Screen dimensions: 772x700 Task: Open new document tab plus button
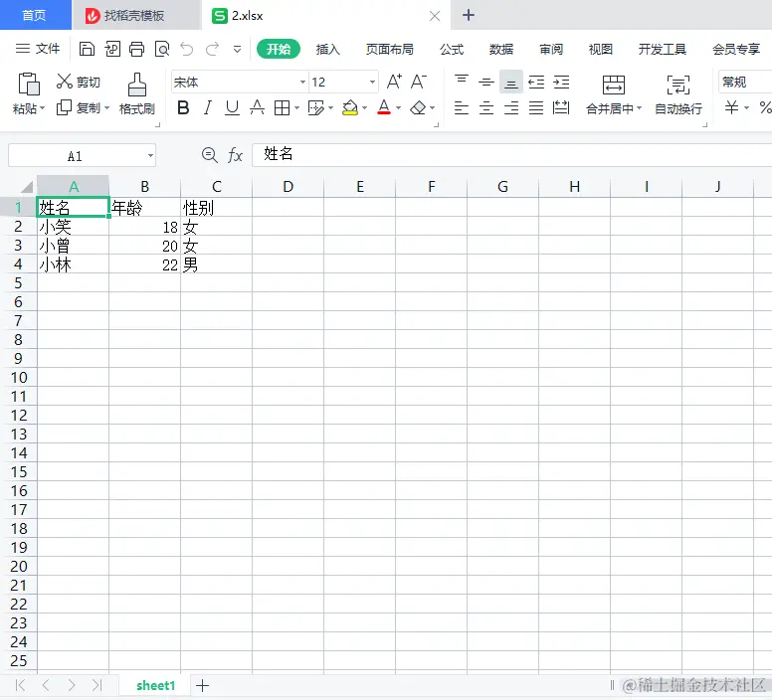click(x=469, y=15)
